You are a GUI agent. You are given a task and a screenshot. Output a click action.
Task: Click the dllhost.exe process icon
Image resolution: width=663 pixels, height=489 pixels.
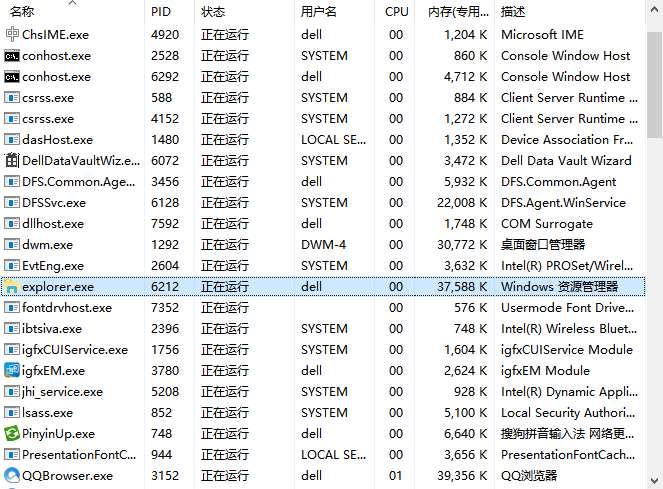[x=12, y=223]
